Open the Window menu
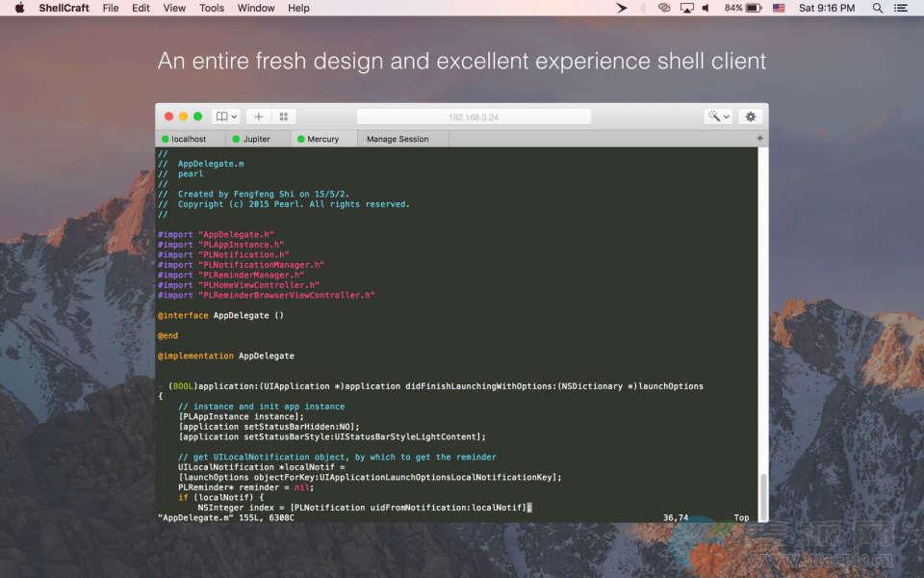The height and width of the screenshot is (578, 924). (256, 8)
